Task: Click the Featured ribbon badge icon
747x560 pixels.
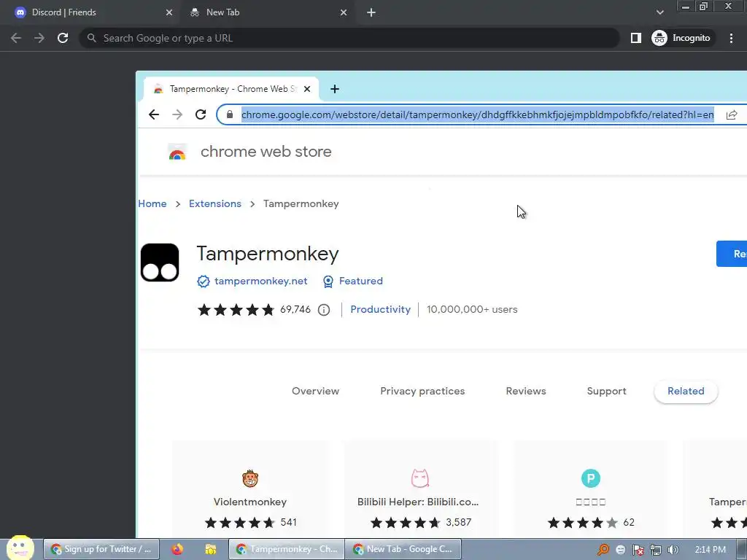Action: [328, 281]
